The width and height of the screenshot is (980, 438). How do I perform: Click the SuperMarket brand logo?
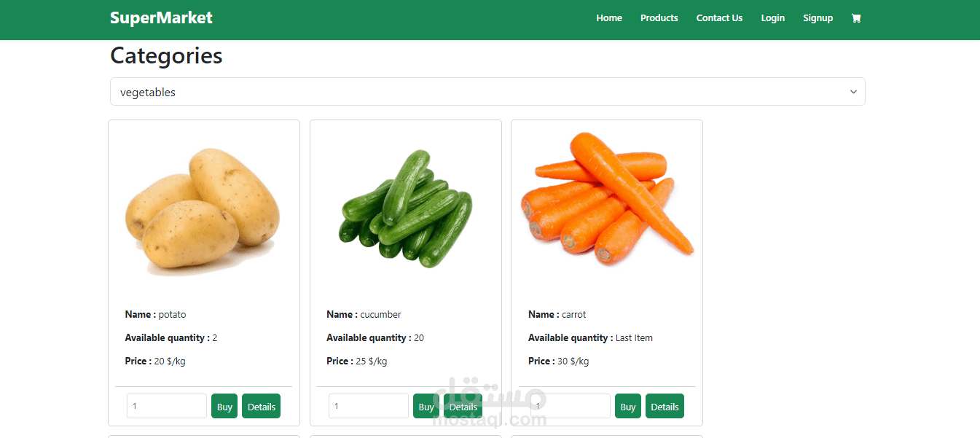pyautogui.click(x=161, y=17)
